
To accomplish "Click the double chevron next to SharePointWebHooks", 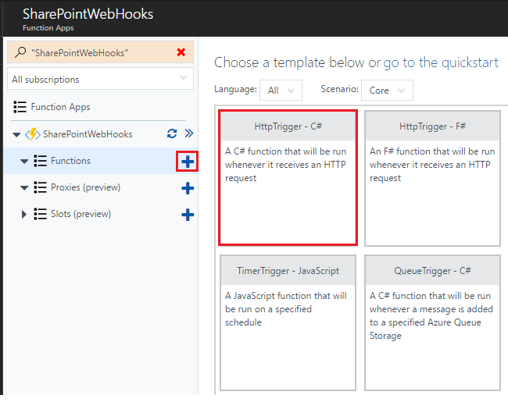I will point(189,133).
